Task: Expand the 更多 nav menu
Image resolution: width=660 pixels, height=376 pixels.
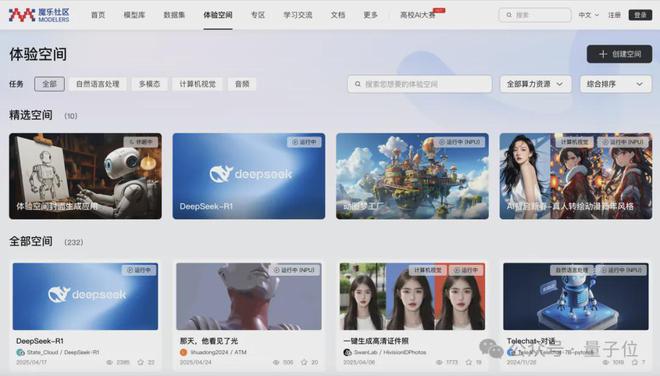Action: [x=370, y=15]
